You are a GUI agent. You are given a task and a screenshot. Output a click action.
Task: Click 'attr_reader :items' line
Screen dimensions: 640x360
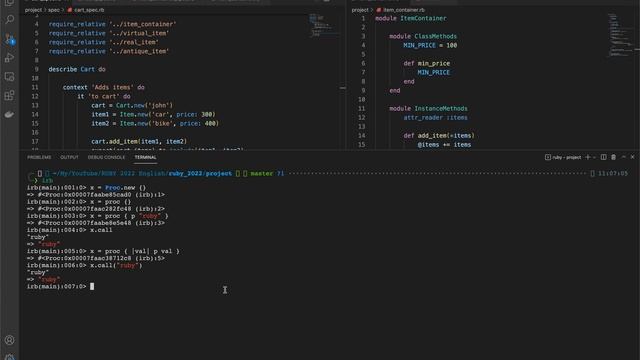[x=436, y=118]
